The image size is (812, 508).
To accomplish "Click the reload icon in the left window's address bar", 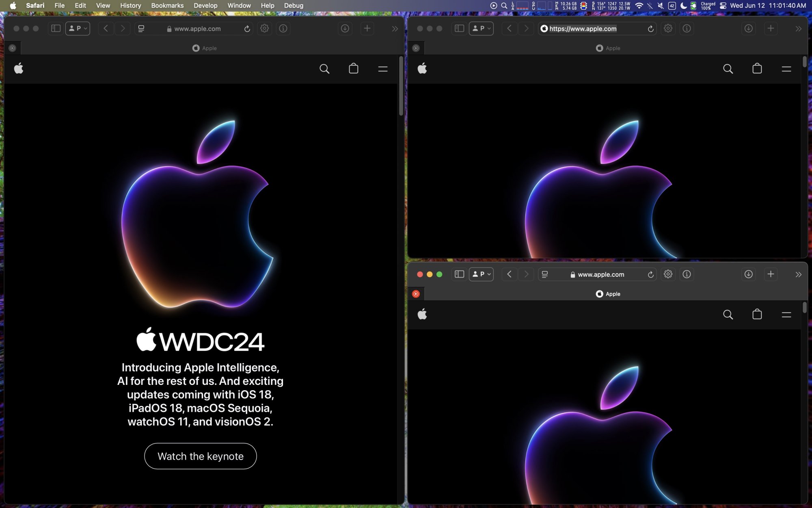I will (247, 29).
